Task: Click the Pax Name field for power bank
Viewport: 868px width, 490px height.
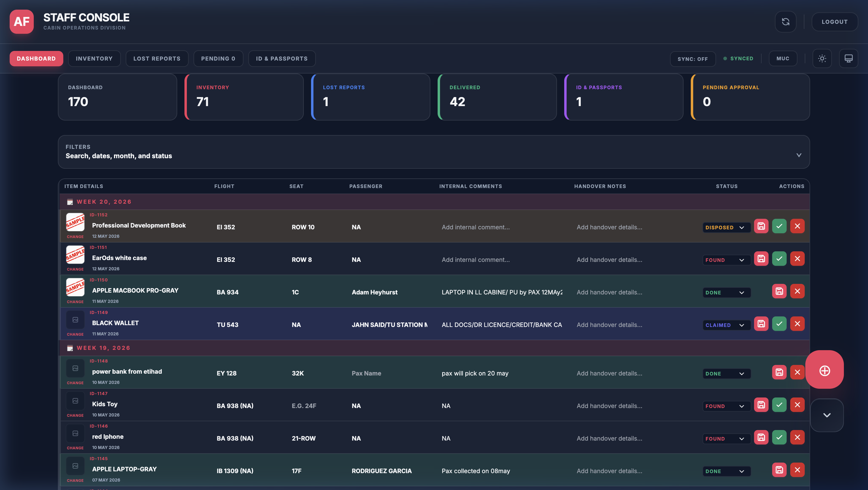Action: (389, 373)
